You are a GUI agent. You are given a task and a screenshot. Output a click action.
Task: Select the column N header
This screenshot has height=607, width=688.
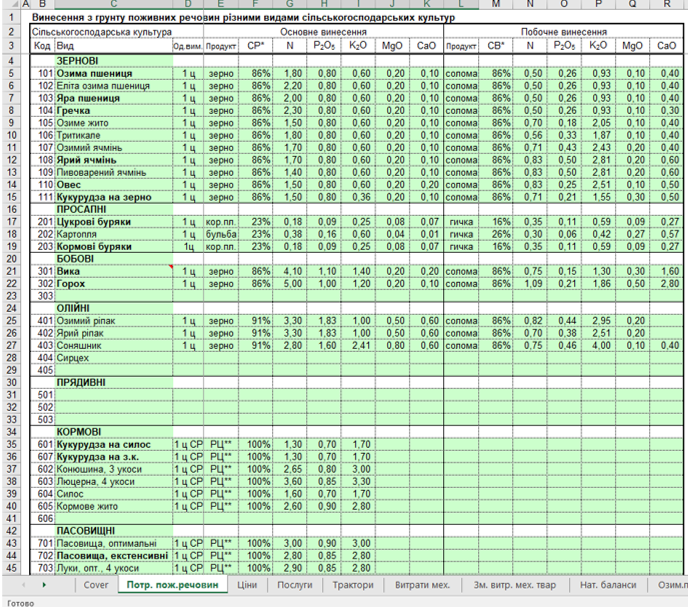530,4
